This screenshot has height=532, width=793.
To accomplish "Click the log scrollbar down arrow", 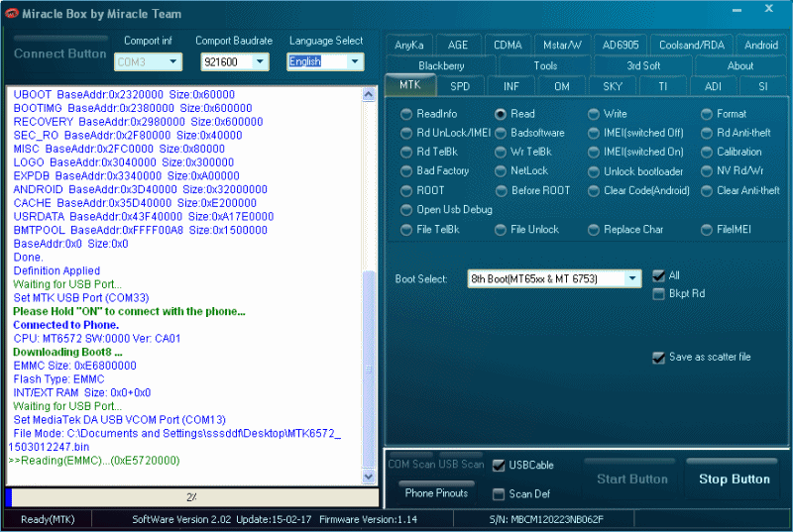I will pyautogui.click(x=369, y=477).
